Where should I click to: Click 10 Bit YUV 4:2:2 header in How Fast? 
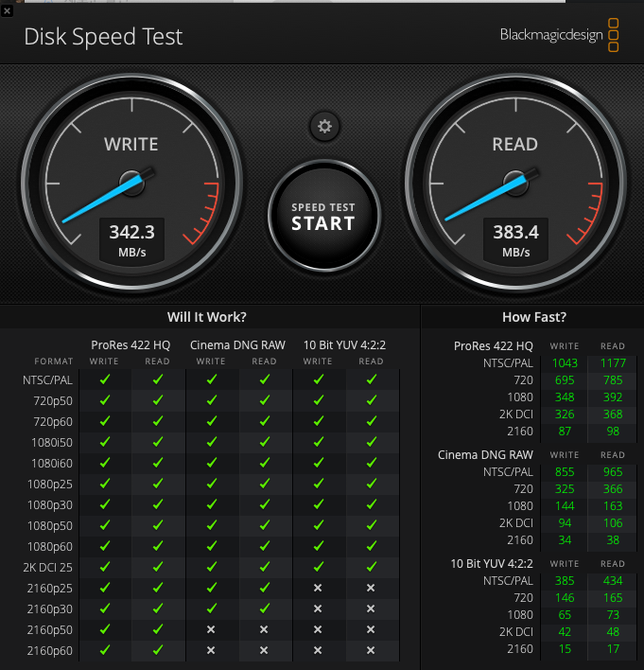point(492,564)
